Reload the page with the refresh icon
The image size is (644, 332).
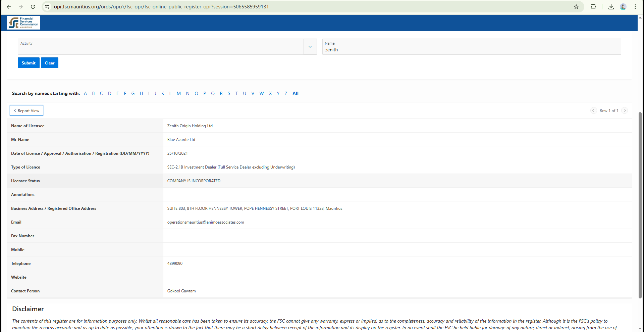click(x=33, y=7)
